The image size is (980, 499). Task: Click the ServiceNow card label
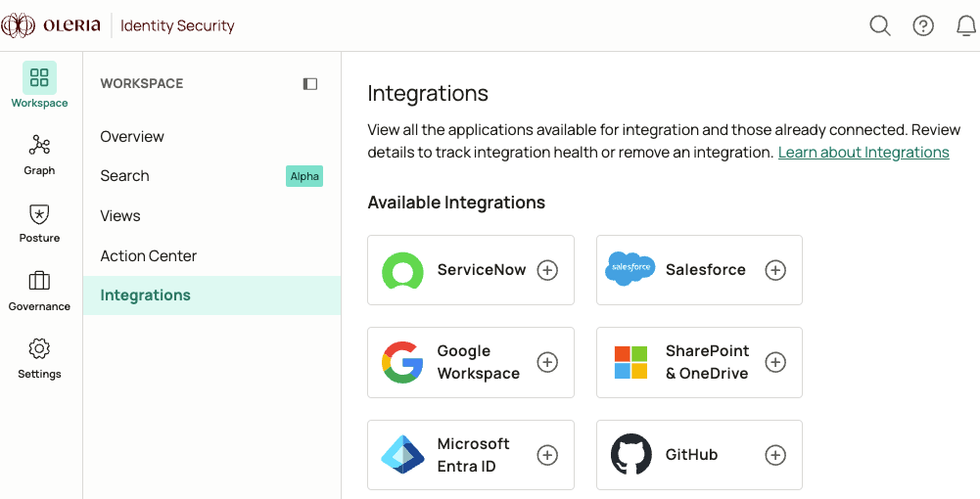[x=482, y=270]
